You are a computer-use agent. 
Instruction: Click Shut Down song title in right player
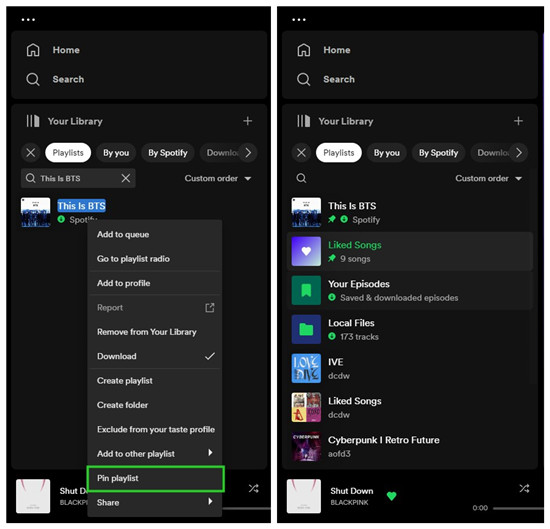pos(352,491)
